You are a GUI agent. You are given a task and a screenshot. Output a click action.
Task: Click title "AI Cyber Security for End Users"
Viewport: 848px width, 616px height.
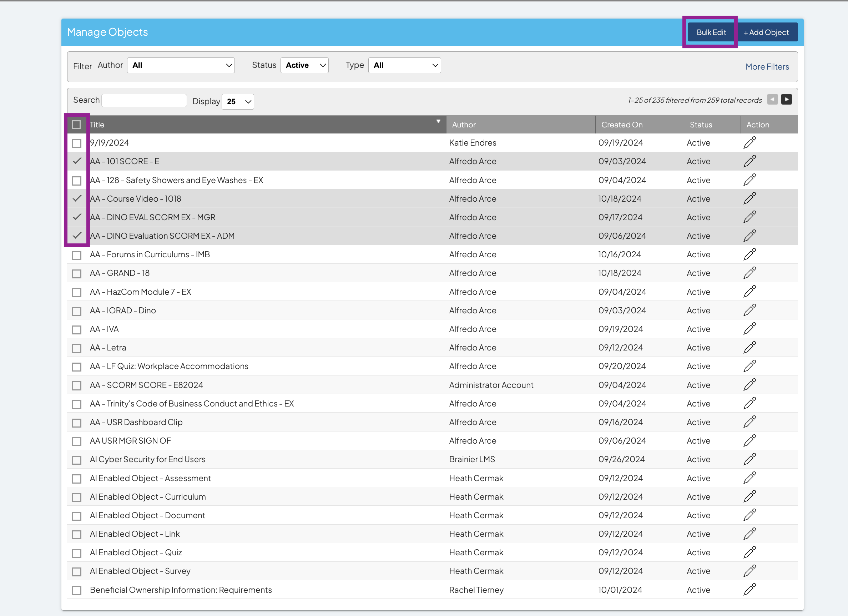click(147, 459)
